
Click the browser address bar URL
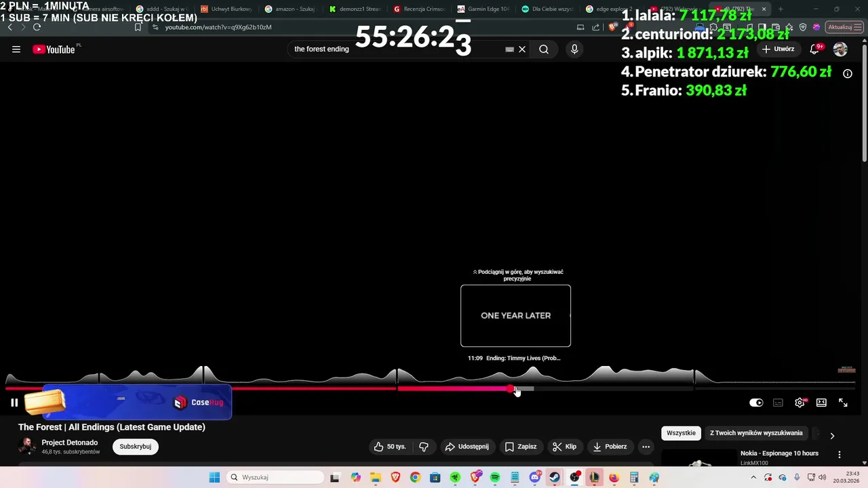218,27
